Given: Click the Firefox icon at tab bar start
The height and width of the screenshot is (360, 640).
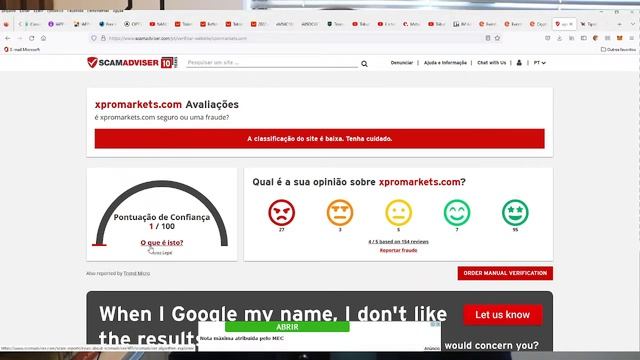Looking at the screenshot, I should point(6,24).
